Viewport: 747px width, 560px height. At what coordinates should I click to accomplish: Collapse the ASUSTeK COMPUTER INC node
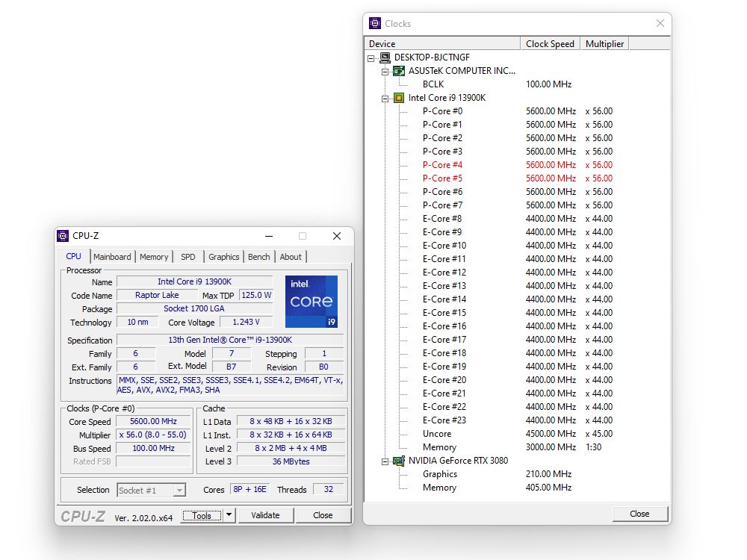tap(385, 72)
